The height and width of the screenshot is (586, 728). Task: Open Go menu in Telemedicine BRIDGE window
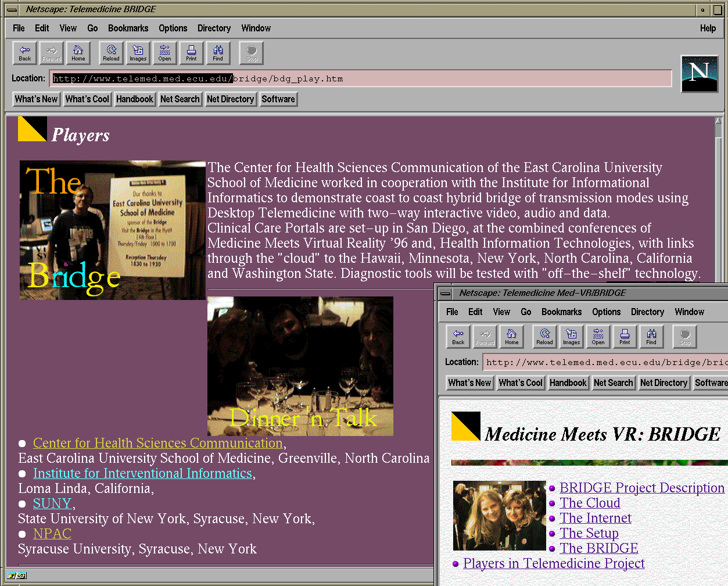pos(92,28)
